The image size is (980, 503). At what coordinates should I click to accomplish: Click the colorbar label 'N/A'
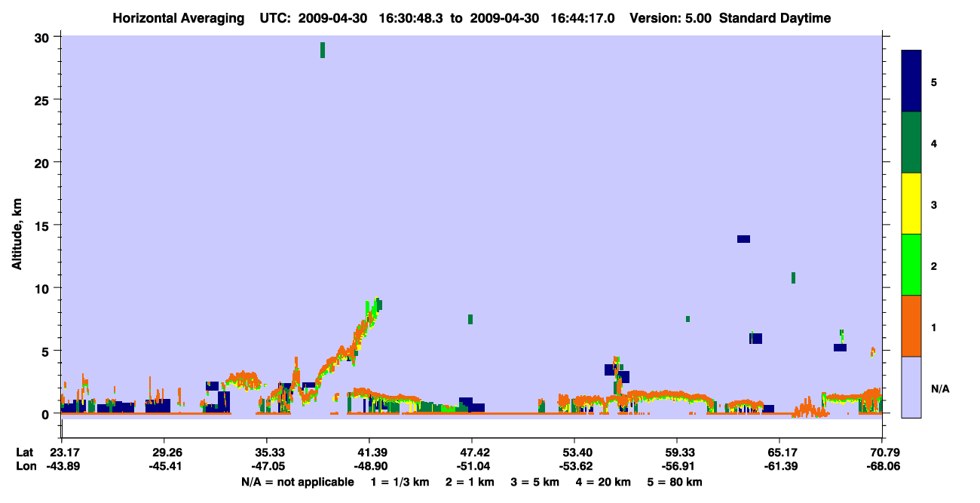point(939,388)
